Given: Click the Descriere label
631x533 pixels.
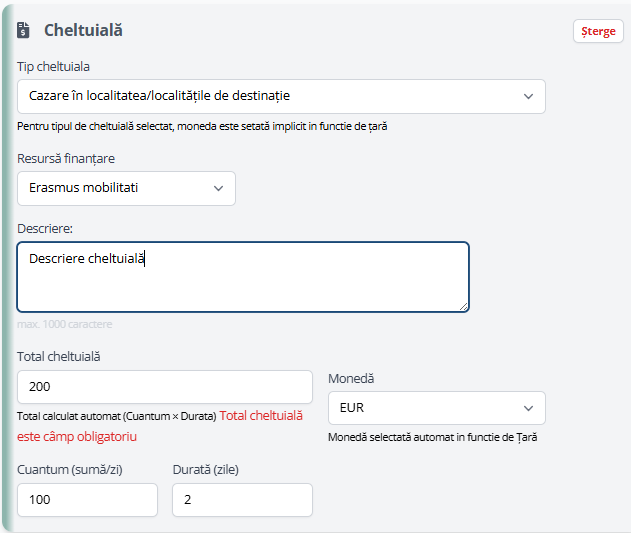Looking at the screenshot, I should click(x=45, y=229).
